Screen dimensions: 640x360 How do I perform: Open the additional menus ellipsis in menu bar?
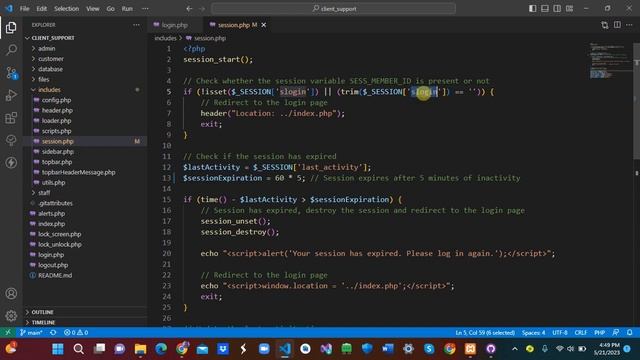click(145, 9)
